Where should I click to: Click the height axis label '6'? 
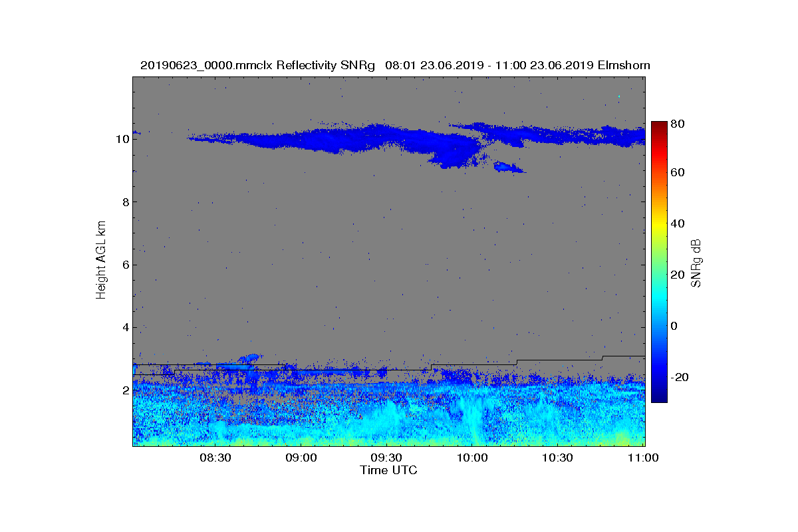click(124, 265)
